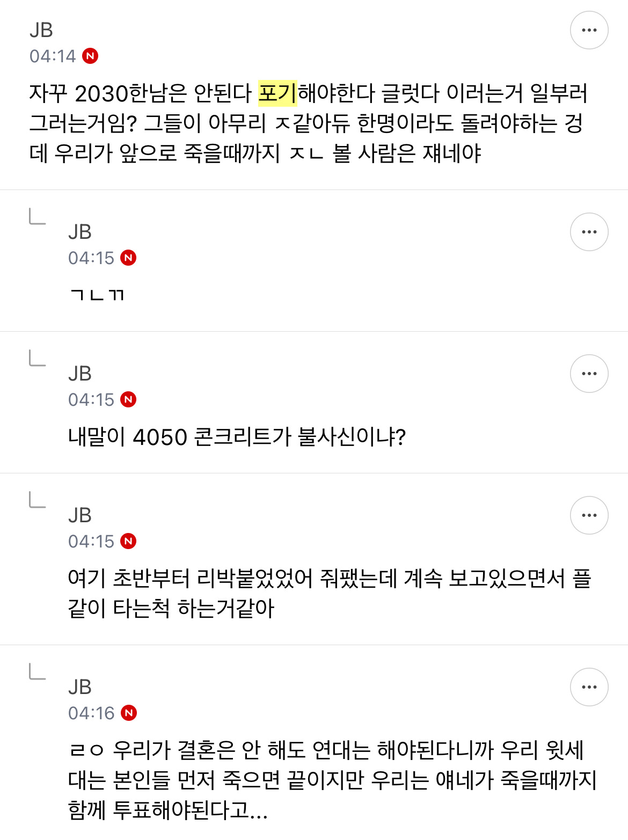Click red N badge beside 04:14 timestamp
The width and height of the screenshot is (628, 840).
(90, 56)
